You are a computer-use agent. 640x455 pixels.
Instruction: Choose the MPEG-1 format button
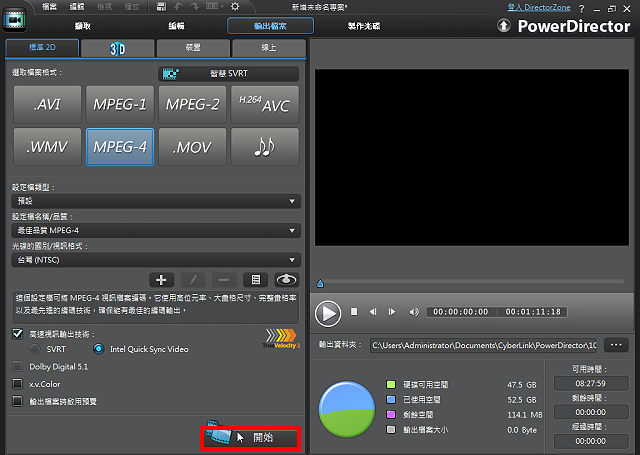click(120, 104)
